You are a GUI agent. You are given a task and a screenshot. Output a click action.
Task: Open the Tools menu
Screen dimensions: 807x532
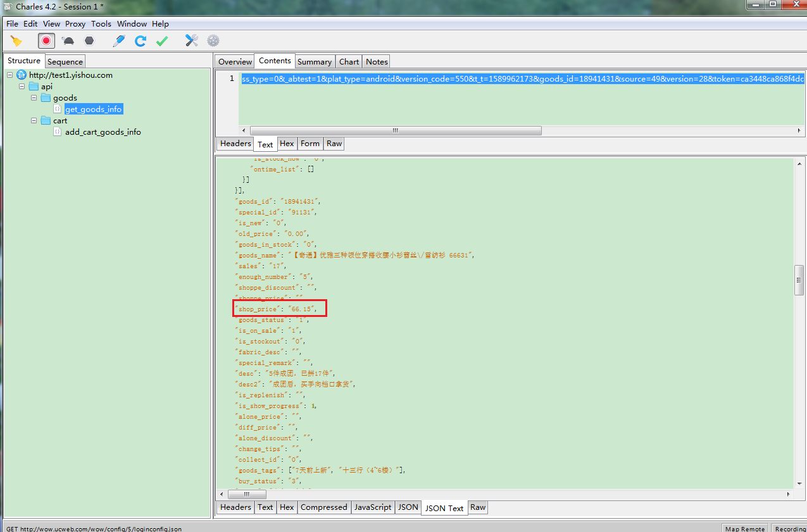tap(101, 24)
